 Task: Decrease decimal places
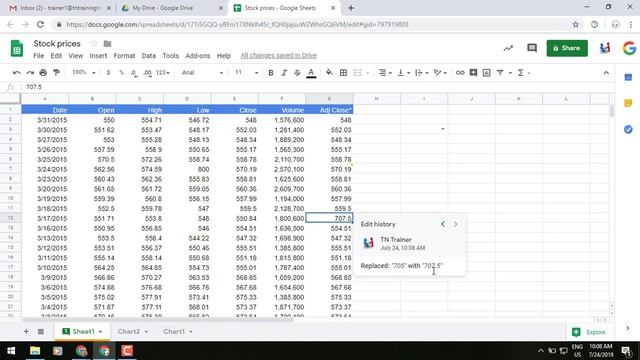pos(134,73)
